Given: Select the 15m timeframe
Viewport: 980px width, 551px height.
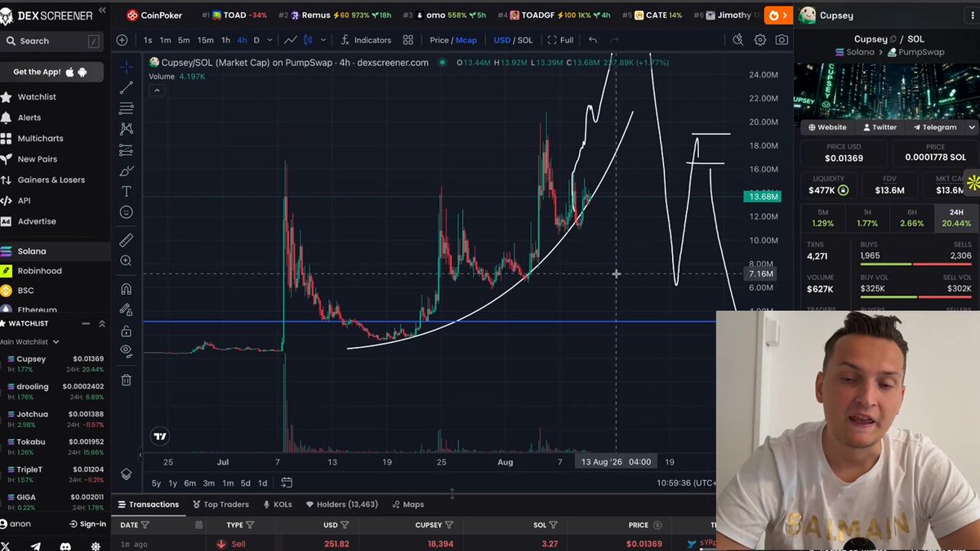Looking at the screenshot, I should [205, 40].
